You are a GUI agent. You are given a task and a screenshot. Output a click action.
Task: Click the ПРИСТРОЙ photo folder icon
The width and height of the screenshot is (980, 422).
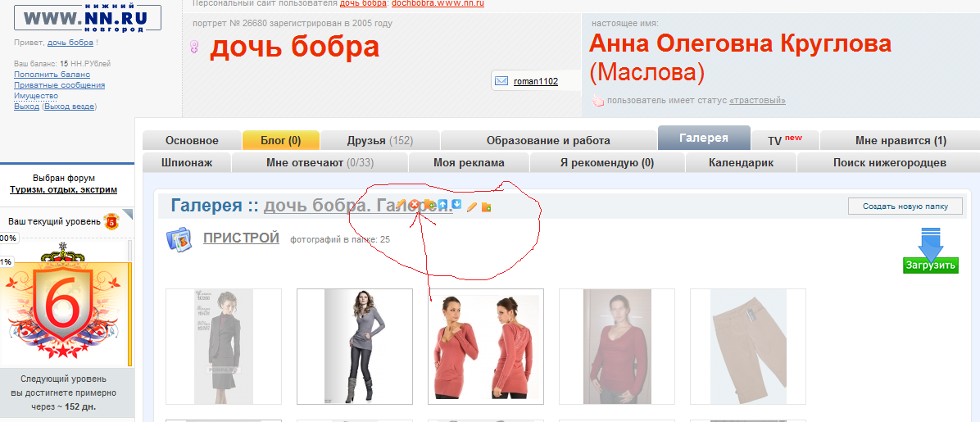(179, 239)
